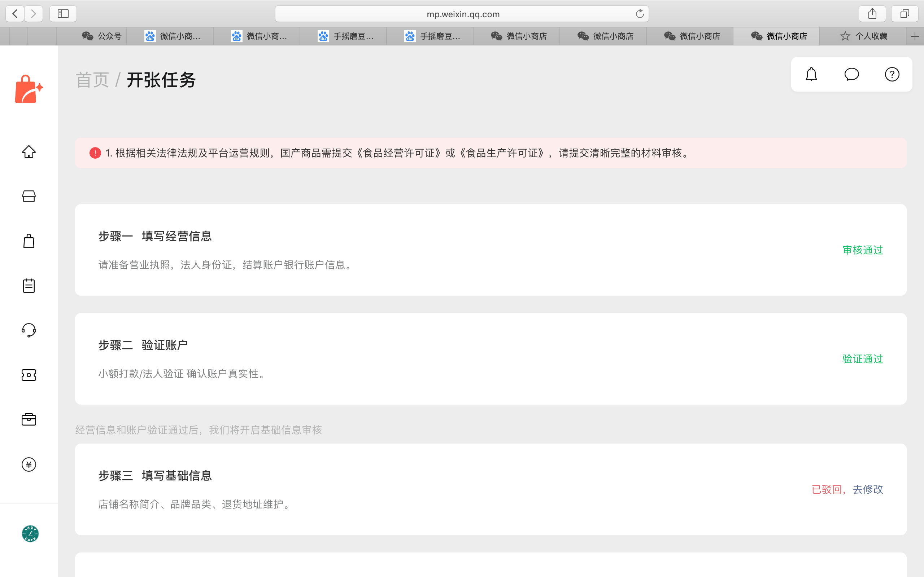Go to 首页 breadcrumb link

click(92, 80)
